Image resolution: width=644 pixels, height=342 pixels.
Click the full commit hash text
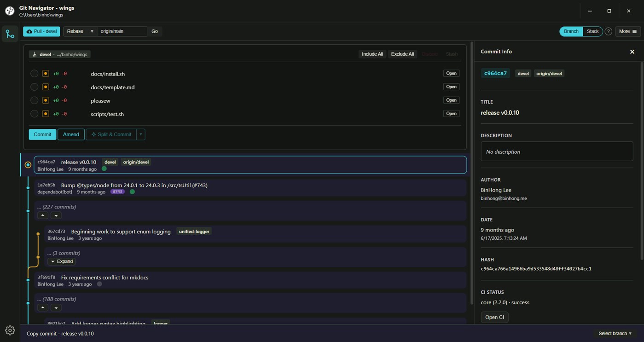[536, 269]
